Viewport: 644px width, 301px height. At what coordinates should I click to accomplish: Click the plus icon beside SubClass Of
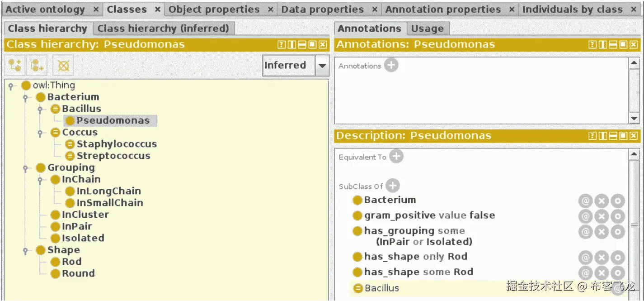point(392,186)
